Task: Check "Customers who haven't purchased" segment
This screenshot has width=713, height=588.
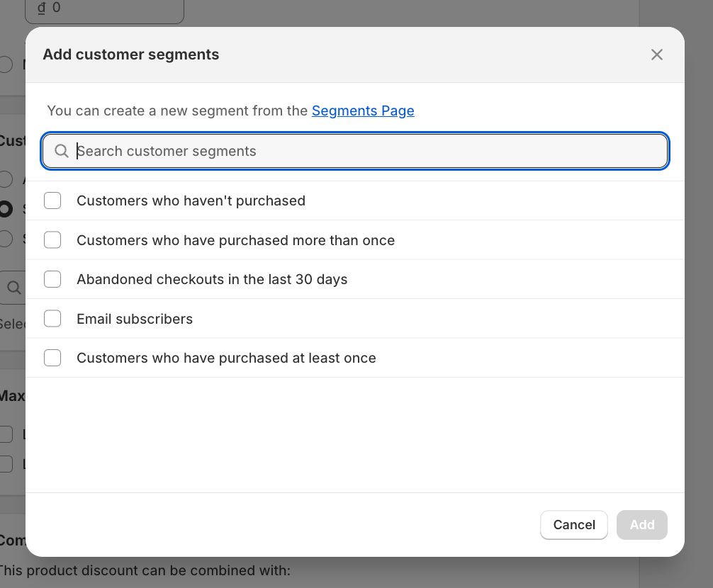Action: (52, 200)
